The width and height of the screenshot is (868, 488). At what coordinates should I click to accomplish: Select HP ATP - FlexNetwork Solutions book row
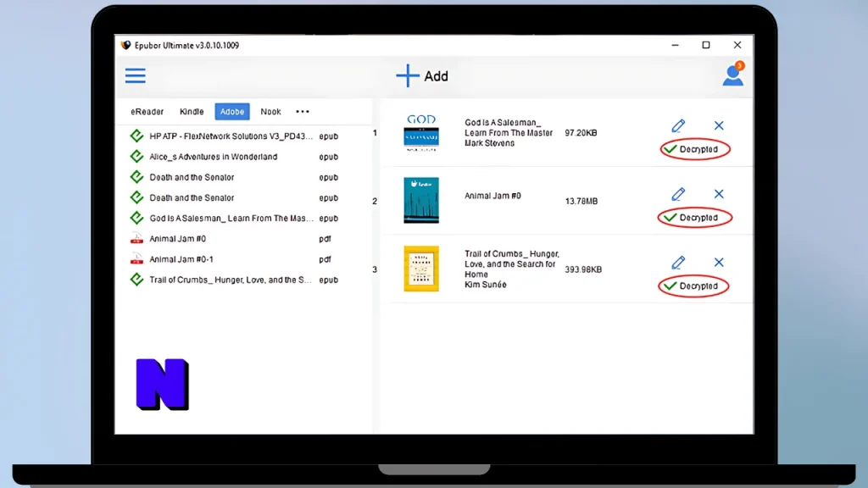(234, 136)
